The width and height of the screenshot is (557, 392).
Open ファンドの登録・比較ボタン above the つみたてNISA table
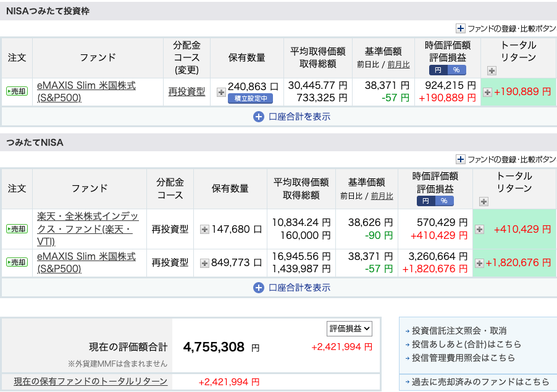point(506,159)
